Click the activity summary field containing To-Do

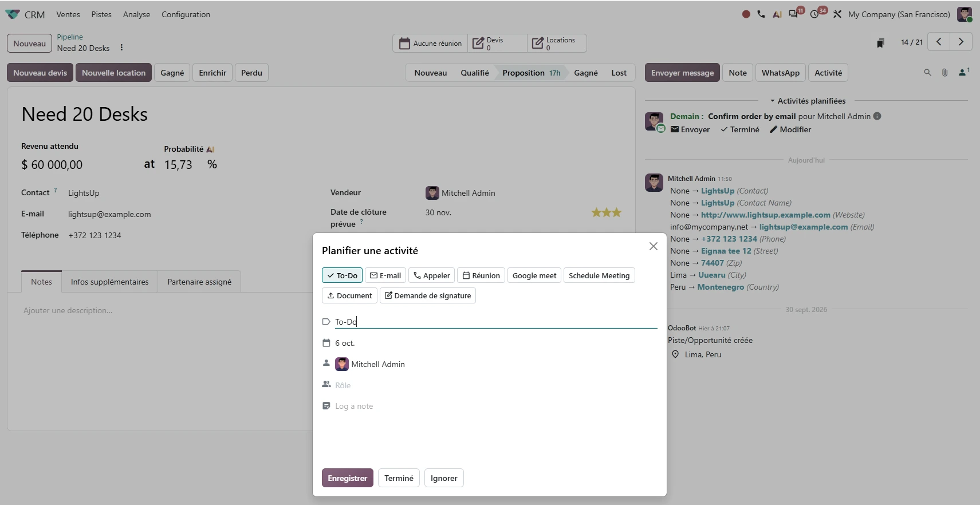pos(495,322)
